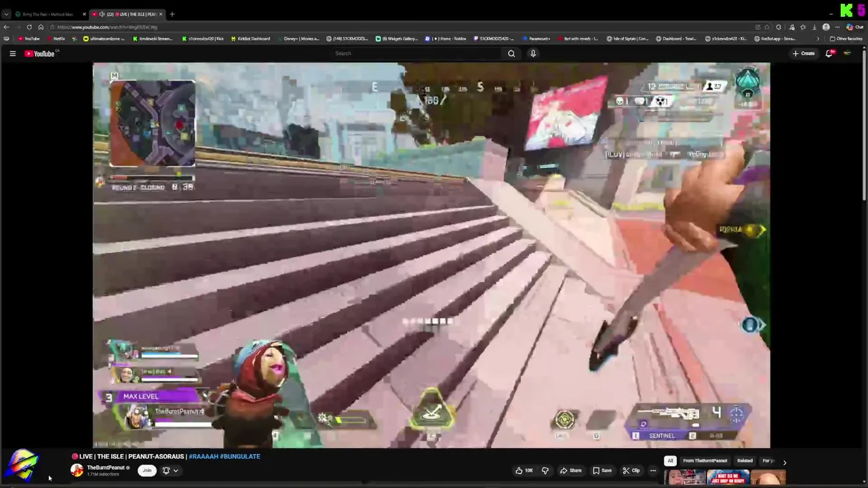Open the tab search dropdown arrow
This screenshot has width=868, height=488.
[x=6, y=14]
